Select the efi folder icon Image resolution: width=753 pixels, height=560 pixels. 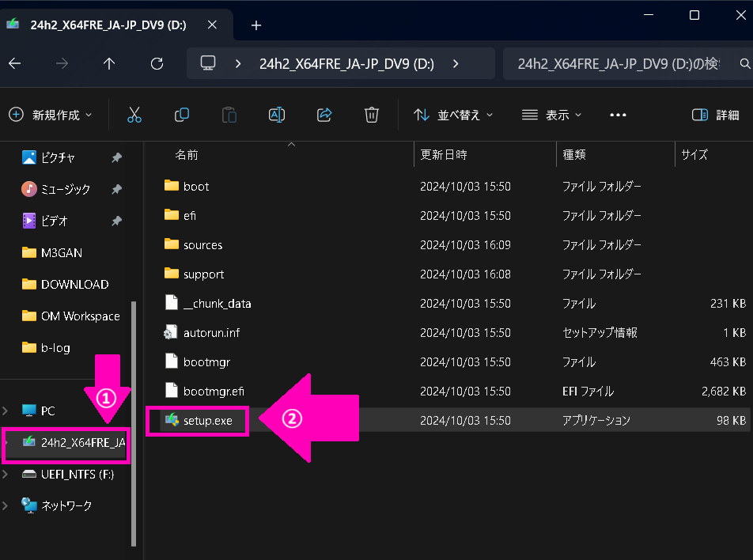click(172, 214)
